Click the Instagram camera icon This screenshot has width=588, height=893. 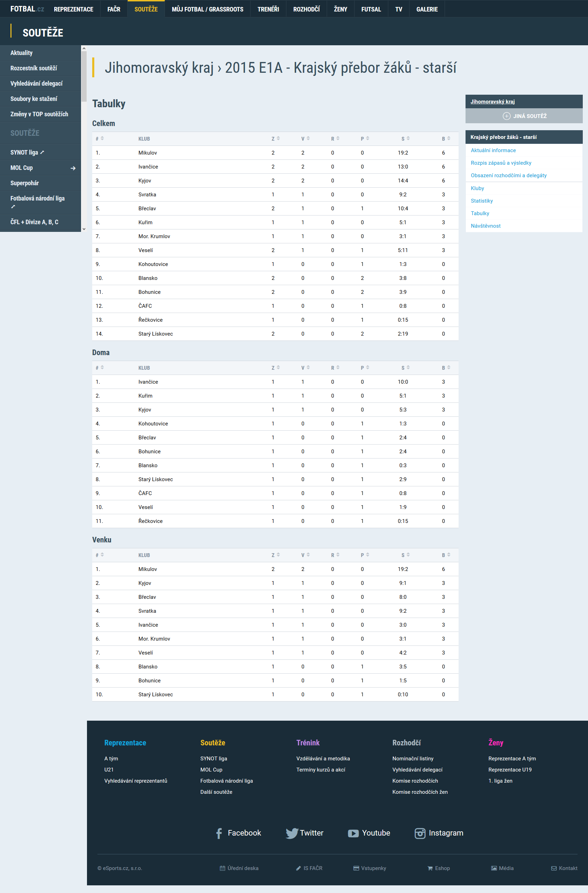[420, 833]
